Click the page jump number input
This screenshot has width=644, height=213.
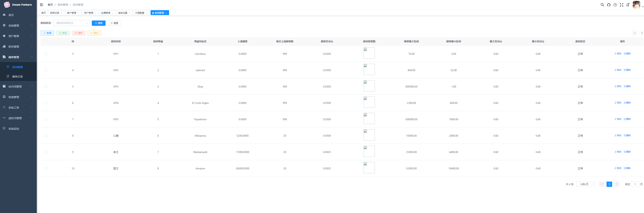click(x=635, y=184)
